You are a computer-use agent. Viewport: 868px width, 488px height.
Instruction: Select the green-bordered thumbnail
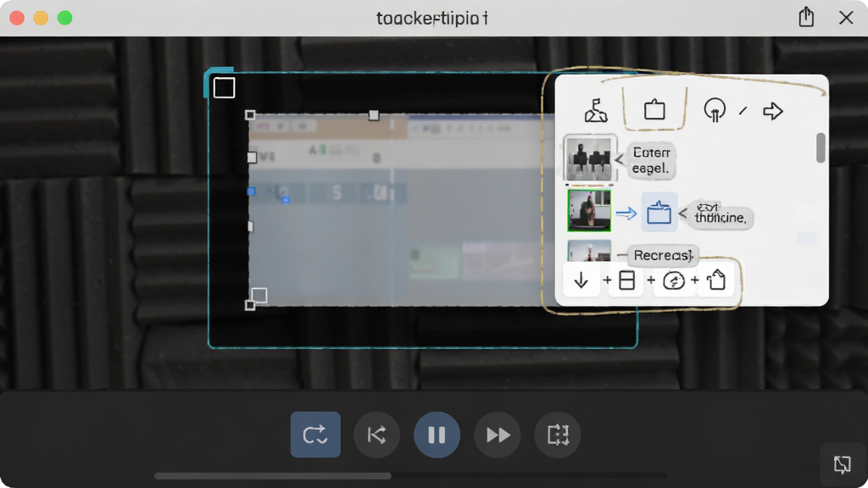pyautogui.click(x=589, y=210)
